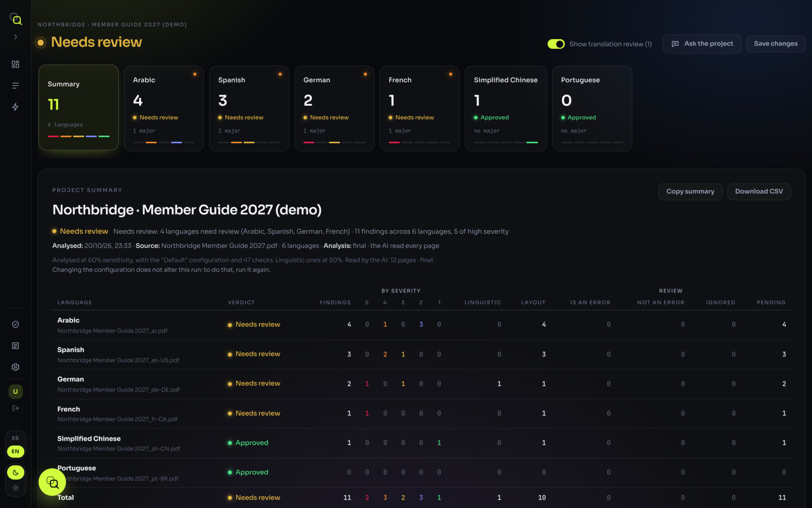
Task: Open the dashboard grid icon in the sidebar
Action: (15, 65)
